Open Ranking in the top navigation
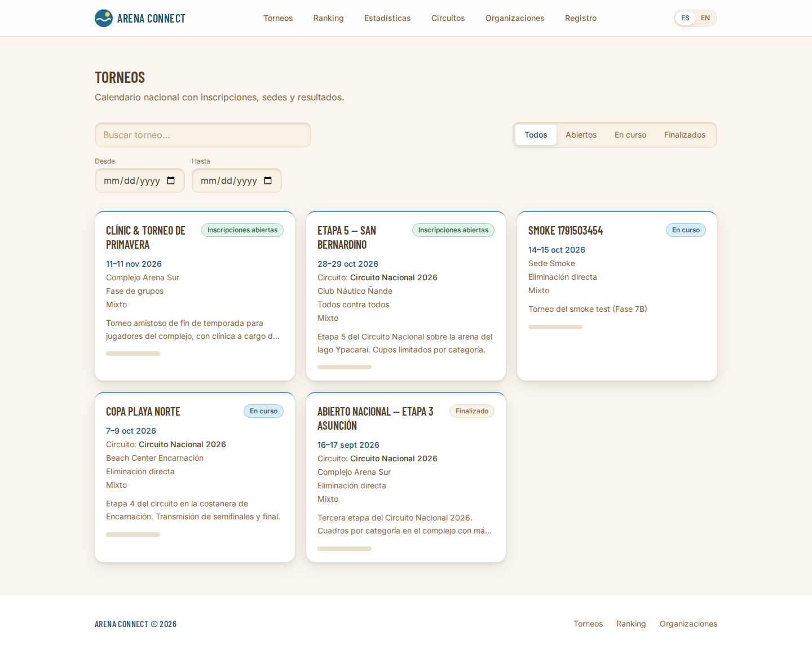Screen dimensions: 812x653 click(329, 18)
